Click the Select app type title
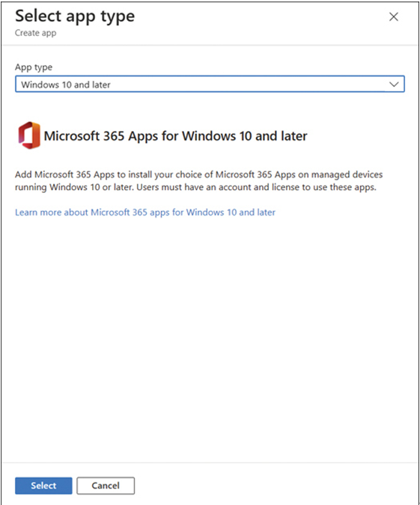 pos(75,16)
